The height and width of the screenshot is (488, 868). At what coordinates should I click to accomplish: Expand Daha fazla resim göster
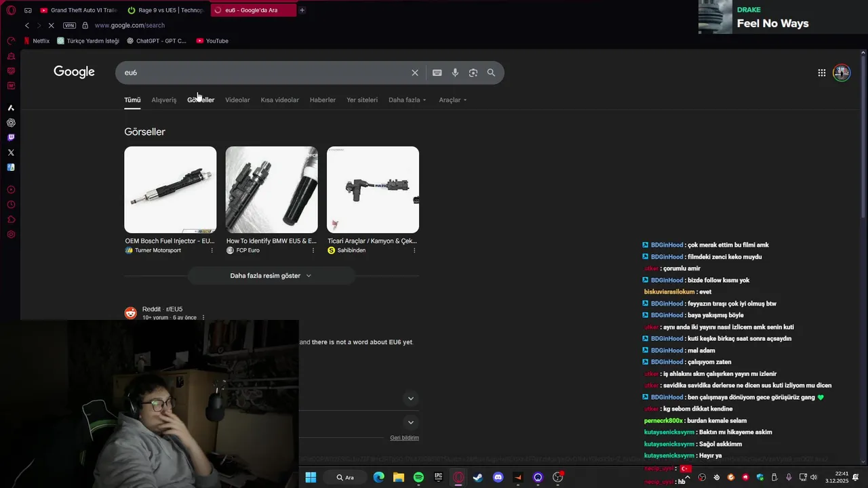click(271, 276)
